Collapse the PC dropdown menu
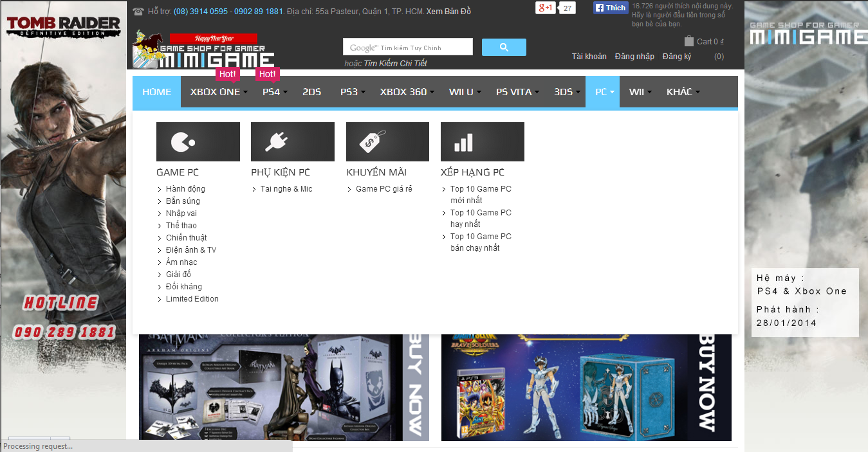This screenshot has width=868, height=452. pyautogui.click(x=604, y=92)
